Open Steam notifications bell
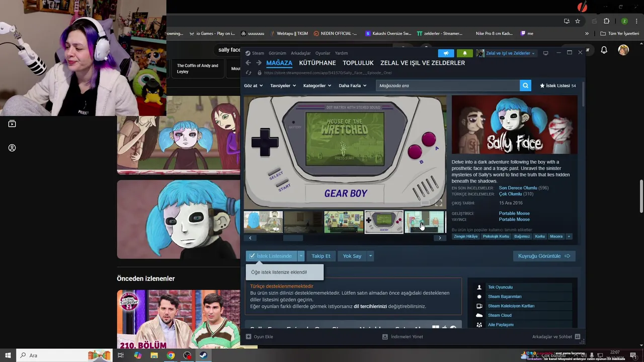Screen dimensions: 644x362 (x=464, y=53)
